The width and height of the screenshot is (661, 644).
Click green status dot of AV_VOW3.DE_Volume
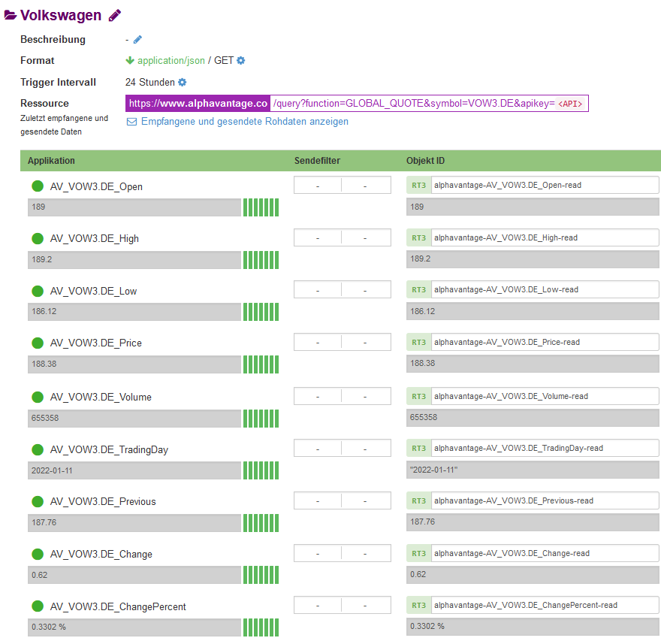(38, 397)
